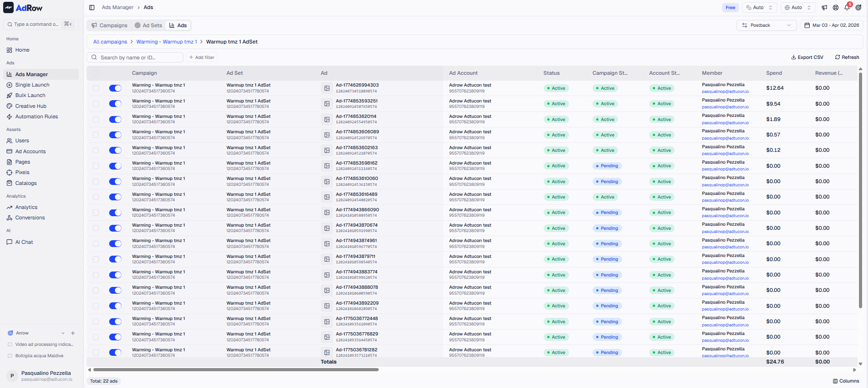The width and height of the screenshot is (868, 388).
Task: Click the Creative Hub palette icon
Action: [10, 106]
